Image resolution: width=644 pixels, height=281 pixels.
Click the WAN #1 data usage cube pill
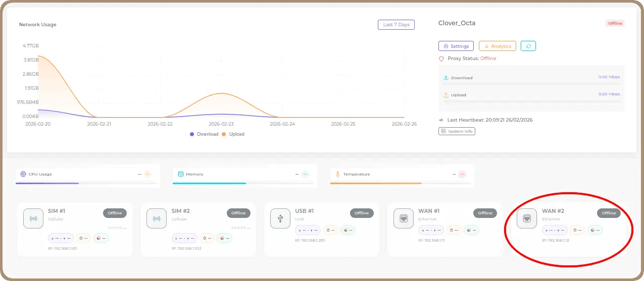pyautogui.click(x=471, y=230)
